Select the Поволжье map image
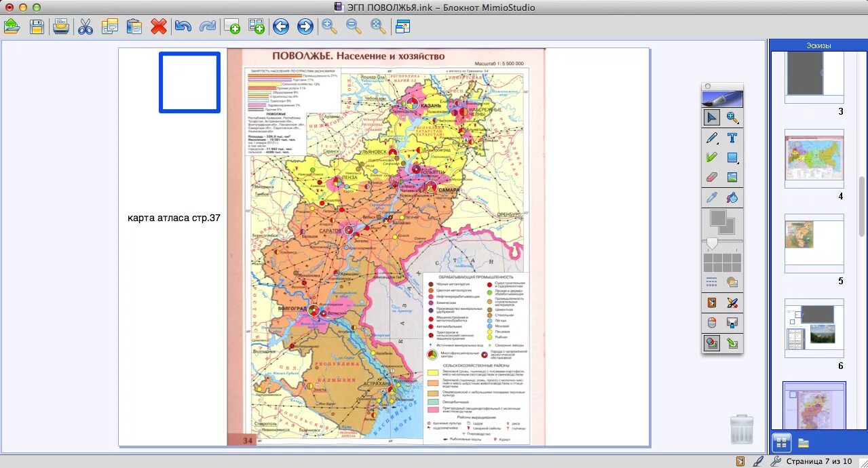Screen dimensions: 868x468 [x=386, y=247]
